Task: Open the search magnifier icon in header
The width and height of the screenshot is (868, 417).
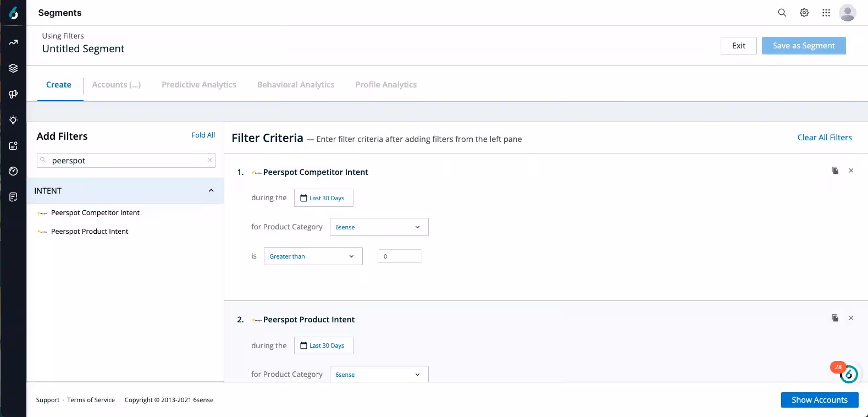Action: (x=782, y=13)
